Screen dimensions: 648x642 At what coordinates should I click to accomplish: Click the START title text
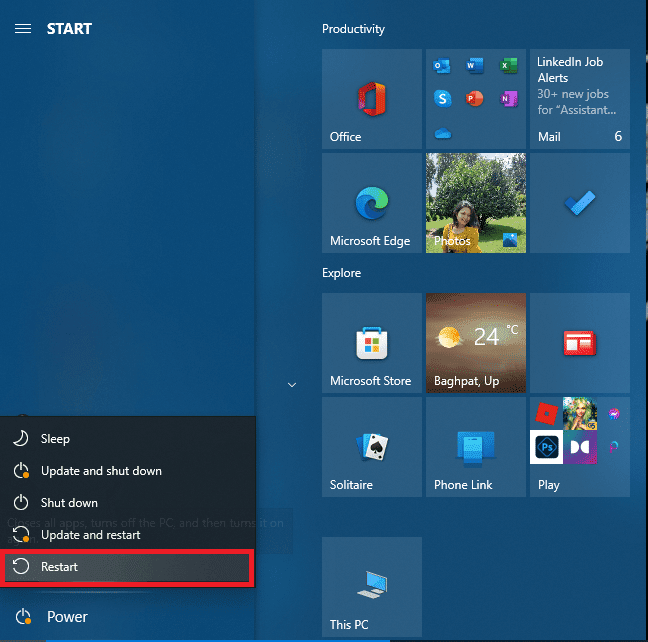[69, 29]
